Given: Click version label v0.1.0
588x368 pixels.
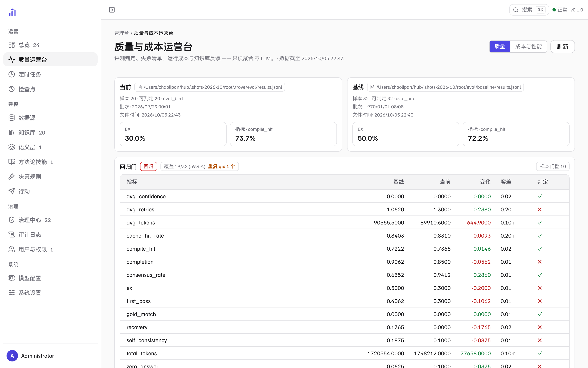Looking at the screenshot, I should (577, 10).
